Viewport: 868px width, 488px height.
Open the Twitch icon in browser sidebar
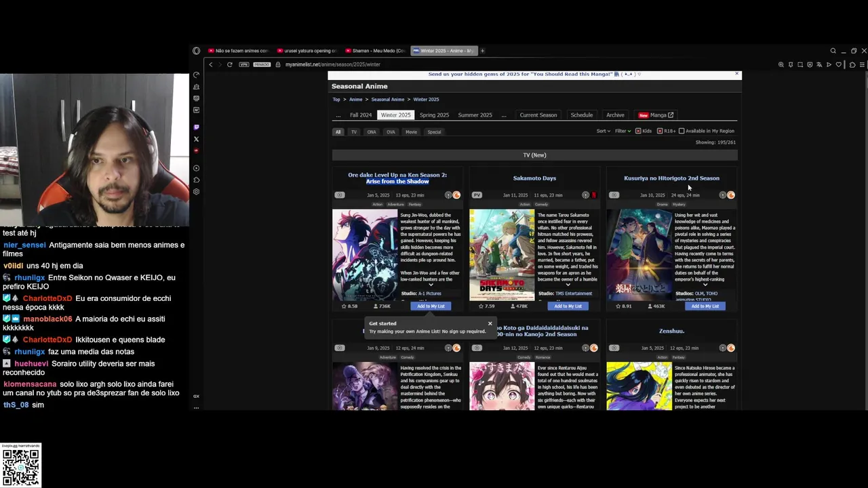click(x=197, y=127)
